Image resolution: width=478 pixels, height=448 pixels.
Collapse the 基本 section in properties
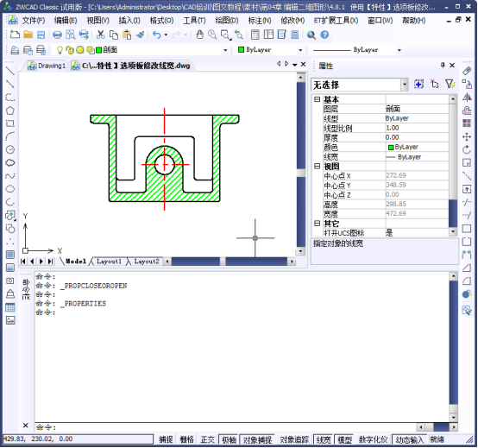(x=317, y=99)
